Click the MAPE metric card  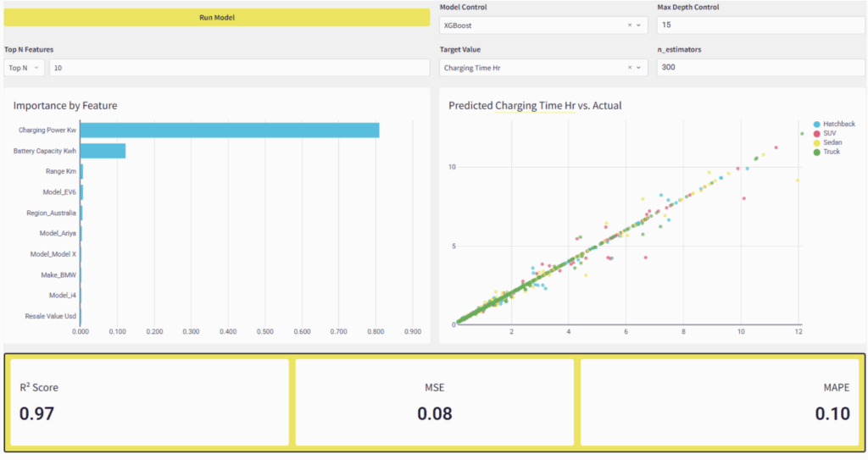click(x=721, y=402)
